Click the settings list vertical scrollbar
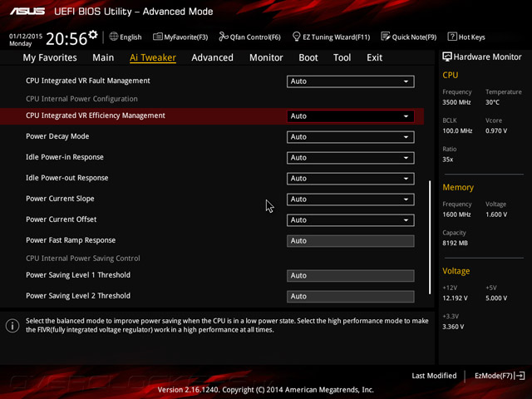532x399 pixels. [x=430, y=237]
